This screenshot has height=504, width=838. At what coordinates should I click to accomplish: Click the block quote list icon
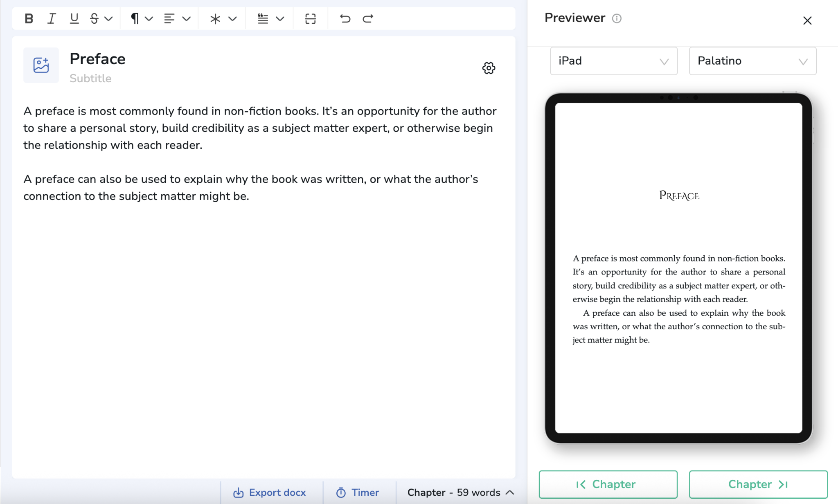pyautogui.click(x=263, y=18)
